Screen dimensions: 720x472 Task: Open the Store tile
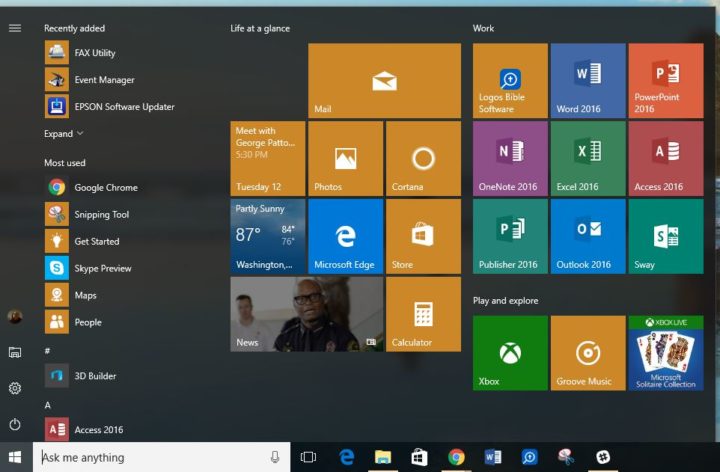click(x=423, y=236)
